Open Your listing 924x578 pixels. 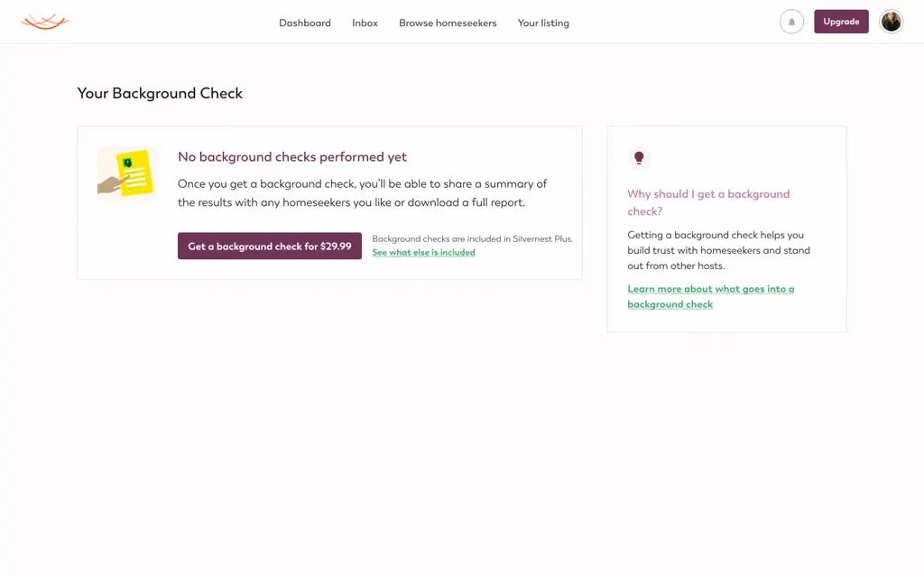click(x=543, y=23)
